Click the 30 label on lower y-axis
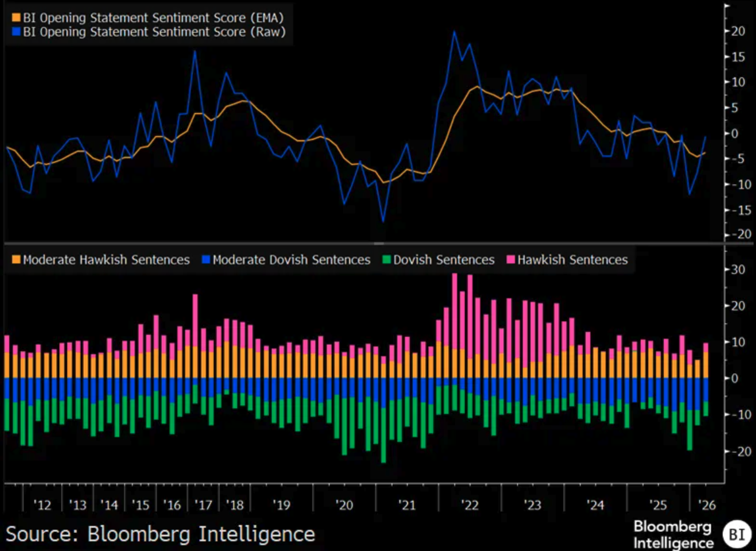The width and height of the screenshot is (756, 551). click(738, 269)
